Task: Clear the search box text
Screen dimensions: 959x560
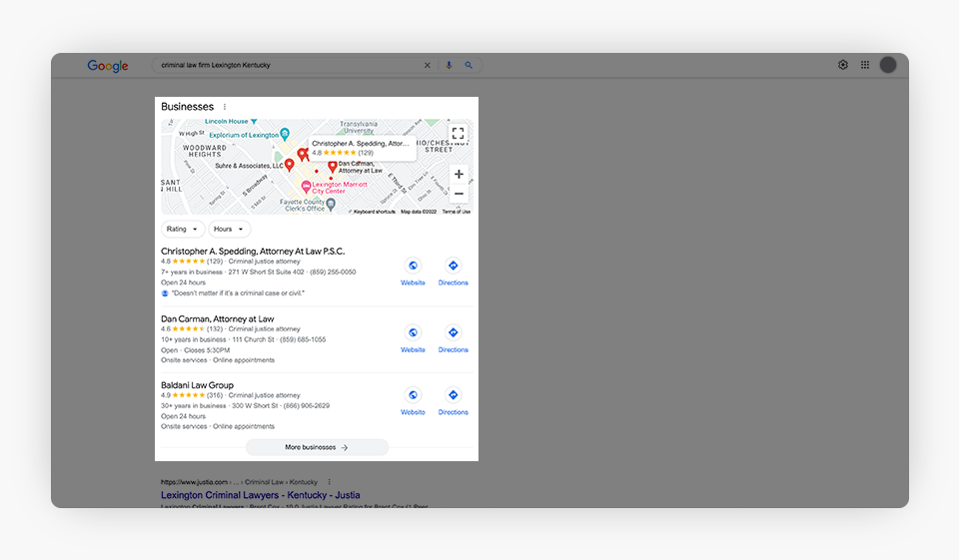Action: 428,65
